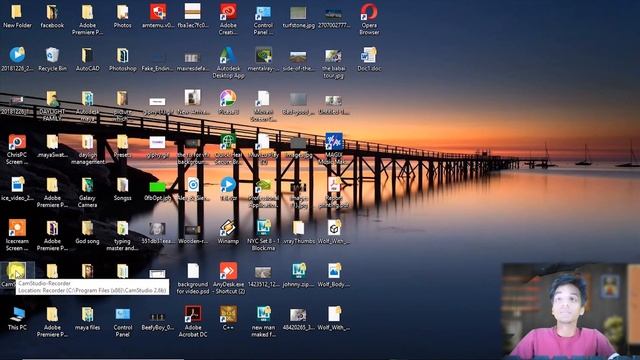This screenshot has height=360, width=640.
Task: Select the CamStudio Recorder shortcut icon
Action: (16, 272)
